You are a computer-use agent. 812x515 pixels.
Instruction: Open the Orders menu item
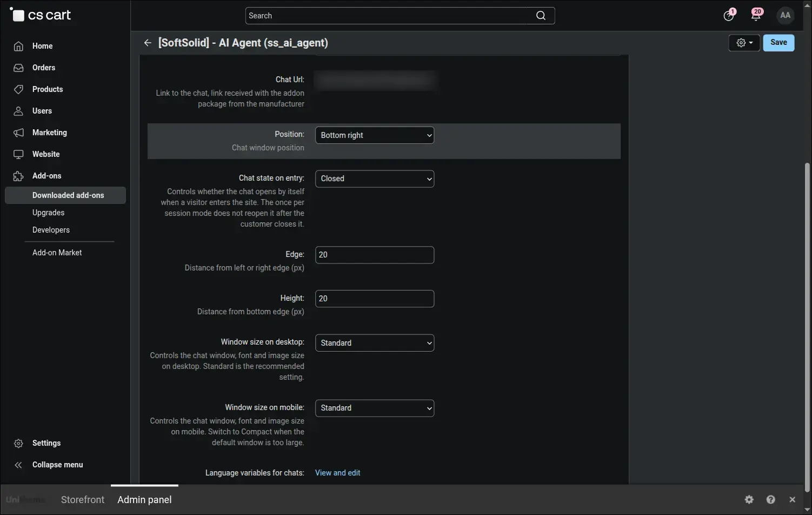(44, 68)
